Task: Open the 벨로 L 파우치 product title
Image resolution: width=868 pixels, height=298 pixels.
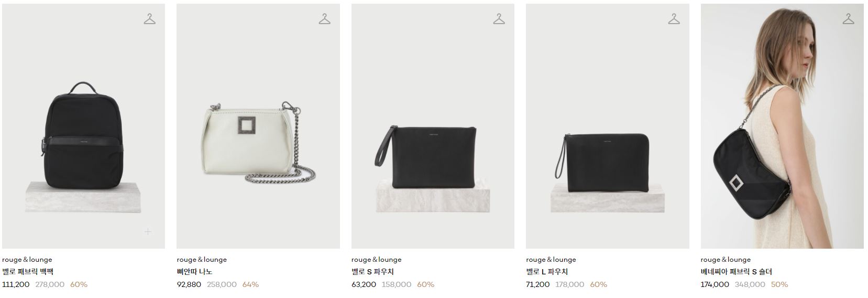Action: tap(547, 272)
